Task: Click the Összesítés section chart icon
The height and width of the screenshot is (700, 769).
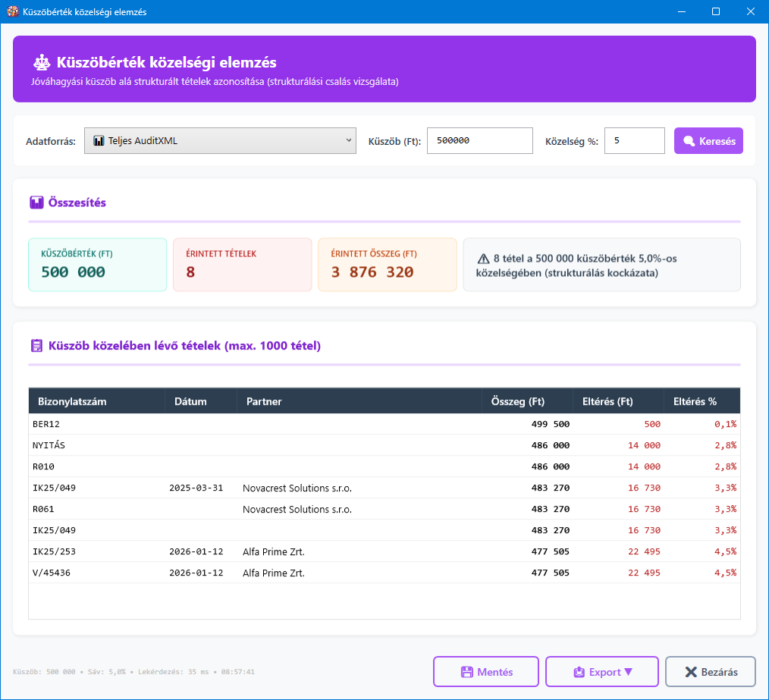Action: [36, 202]
